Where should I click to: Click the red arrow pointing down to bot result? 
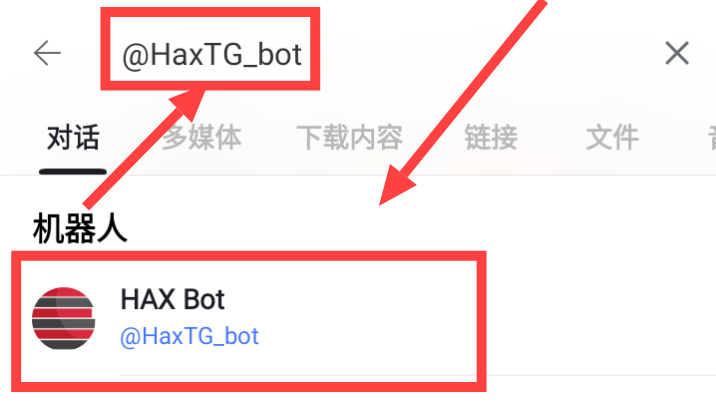point(461,103)
